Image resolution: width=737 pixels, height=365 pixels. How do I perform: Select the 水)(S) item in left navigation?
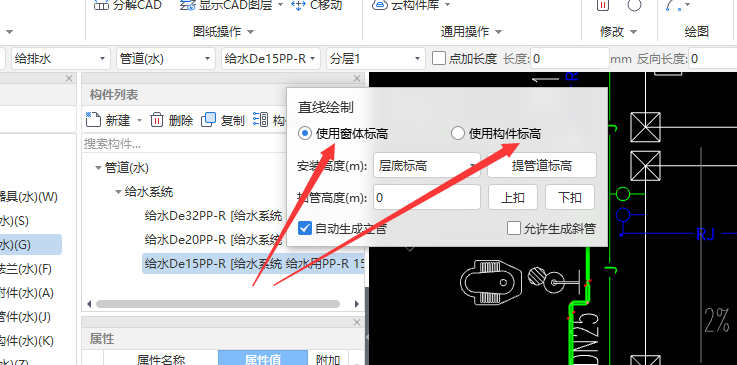(x=15, y=221)
